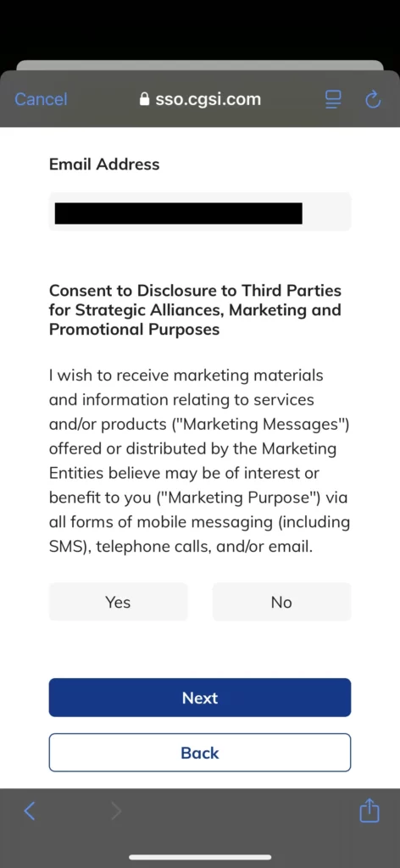Open the reader view icon
The width and height of the screenshot is (400, 868).
[x=333, y=99]
